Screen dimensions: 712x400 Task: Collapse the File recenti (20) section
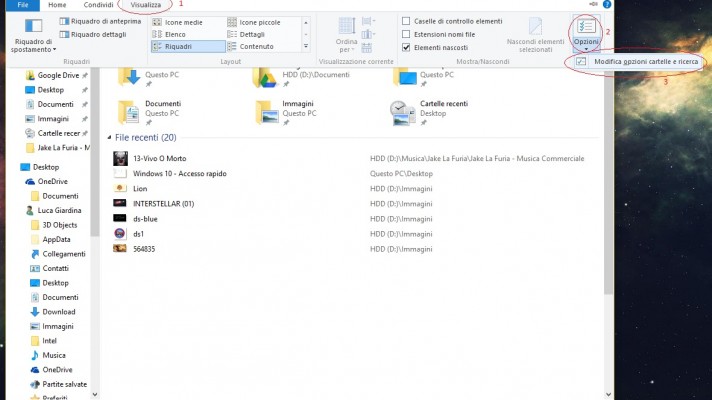click(109, 138)
